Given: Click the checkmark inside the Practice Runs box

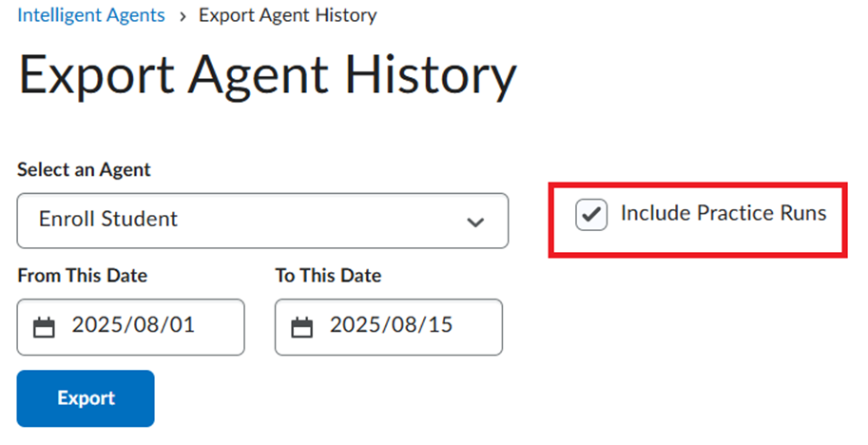Looking at the screenshot, I should pos(591,214).
